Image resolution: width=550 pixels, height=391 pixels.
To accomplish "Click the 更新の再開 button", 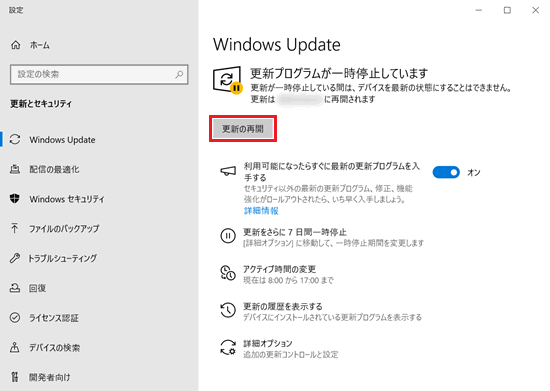I will click(x=243, y=129).
